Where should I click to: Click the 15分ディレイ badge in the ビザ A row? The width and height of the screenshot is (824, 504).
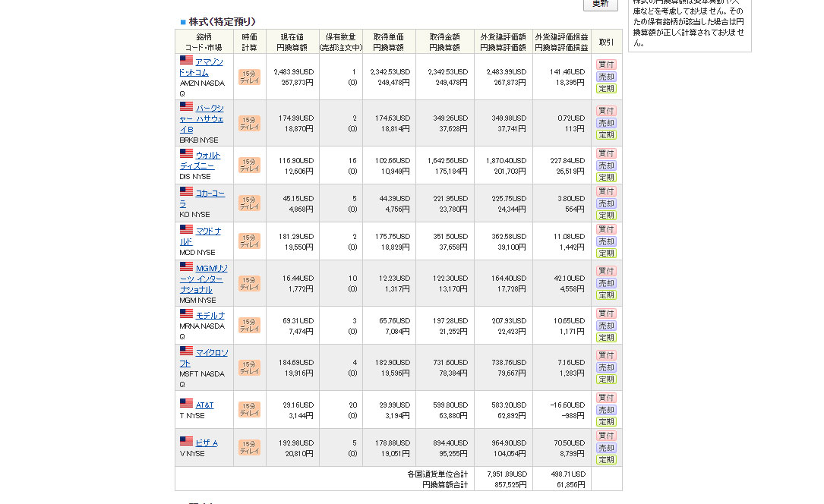click(x=249, y=447)
